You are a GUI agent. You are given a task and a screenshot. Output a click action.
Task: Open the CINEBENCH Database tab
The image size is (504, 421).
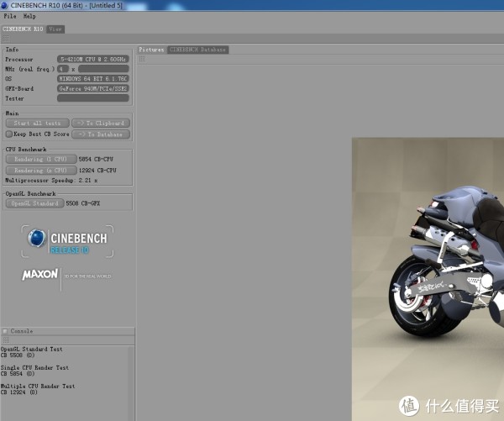[x=197, y=50]
